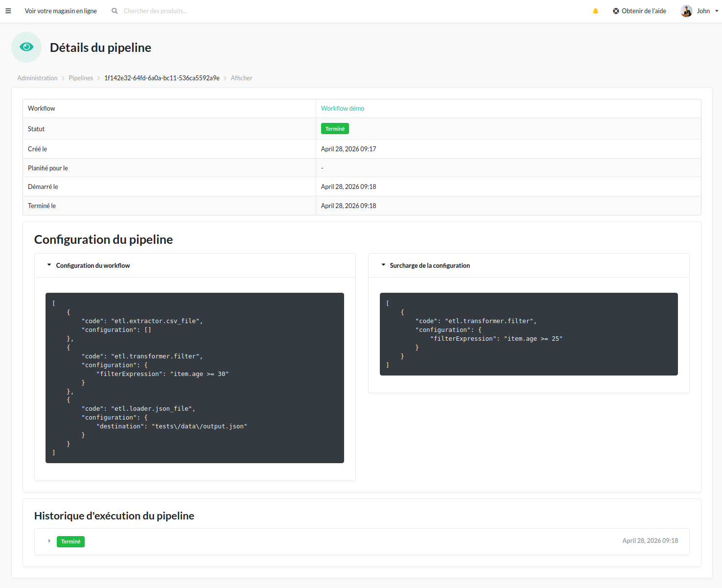This screenshot has height=588, width=722.
Task: Open the Workflow démo link
Action: coord(342,108)
